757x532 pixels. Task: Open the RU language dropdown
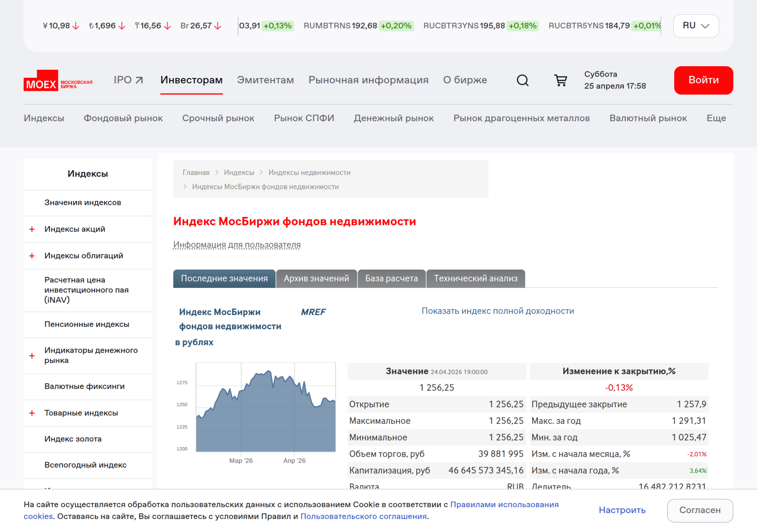pyautogui.click(x=696, y=26)
